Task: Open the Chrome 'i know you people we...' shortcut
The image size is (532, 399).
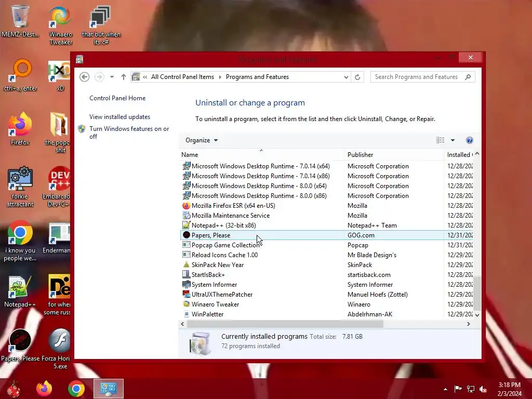Action: click(x=20, y=240)
